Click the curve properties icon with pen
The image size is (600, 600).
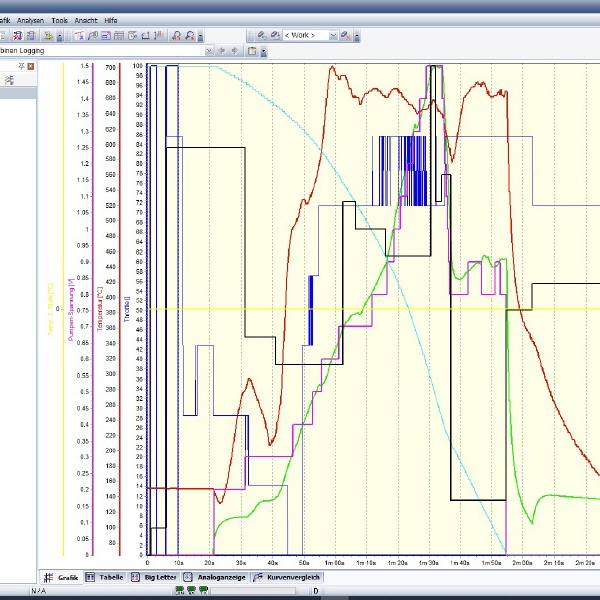click(x=93, y=36)
